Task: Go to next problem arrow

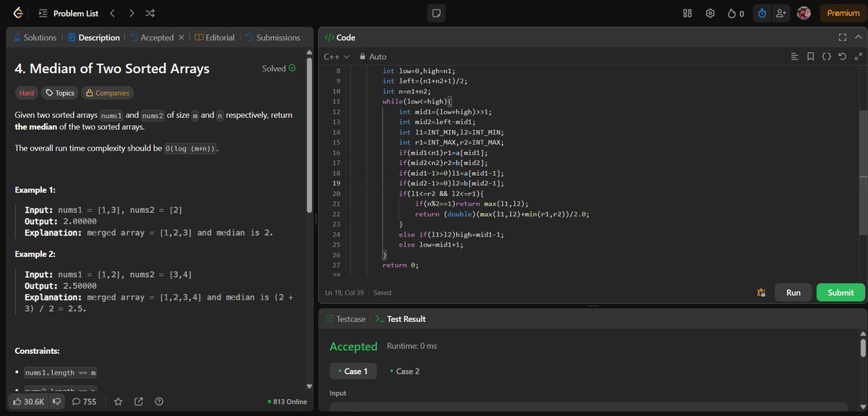Action: click(x=131, y=13)
